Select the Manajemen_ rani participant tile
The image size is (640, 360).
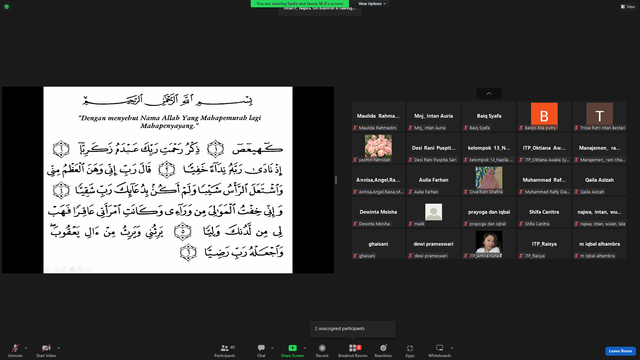coord(600,148)
